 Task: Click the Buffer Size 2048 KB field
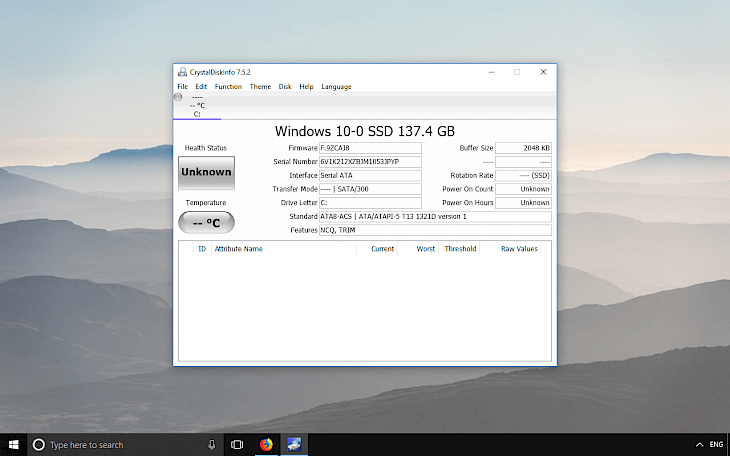click(x=523, y=148)
